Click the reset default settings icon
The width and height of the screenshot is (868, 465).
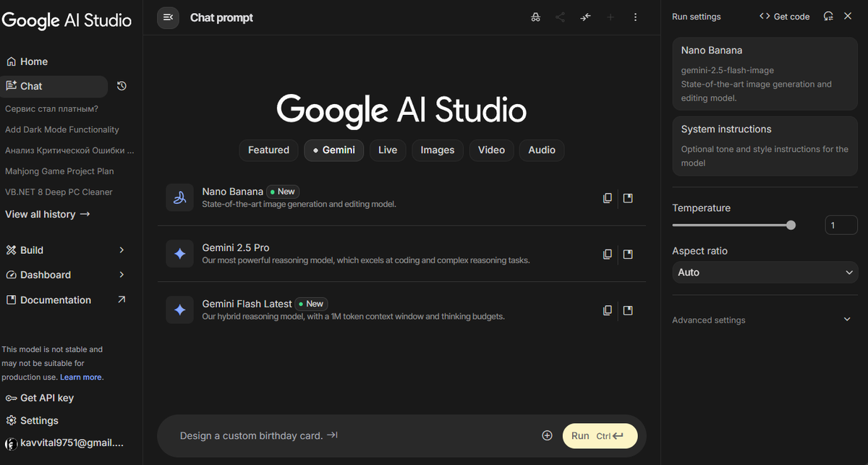pyautogui.click(x=828, y=16)
